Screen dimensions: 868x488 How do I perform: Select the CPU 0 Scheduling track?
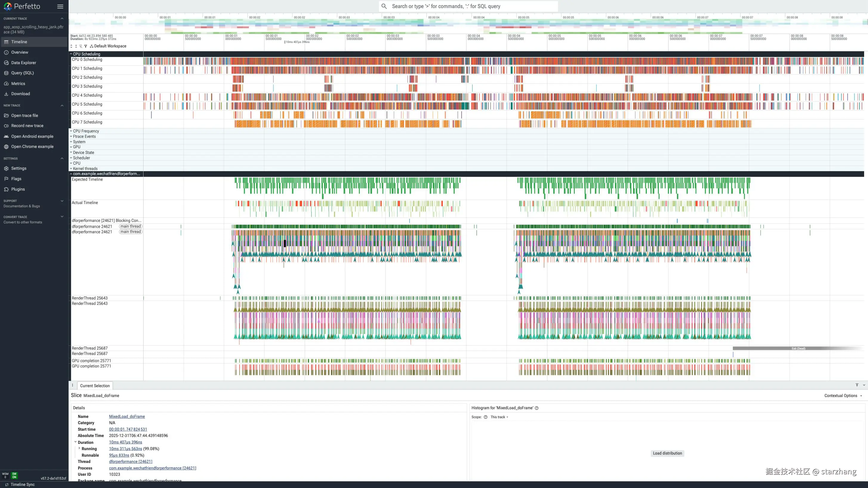click(x=87, y=60)
